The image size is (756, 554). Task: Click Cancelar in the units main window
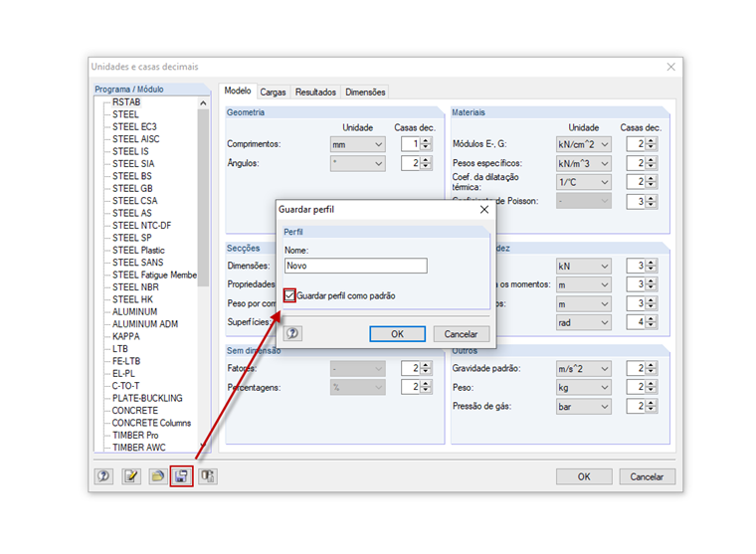point(647,476)
